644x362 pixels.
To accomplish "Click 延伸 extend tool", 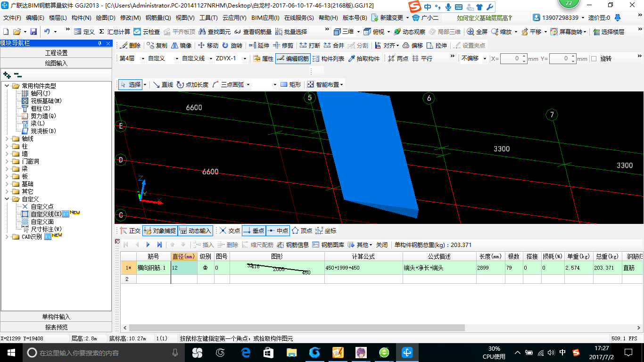I will pos(259,45).
